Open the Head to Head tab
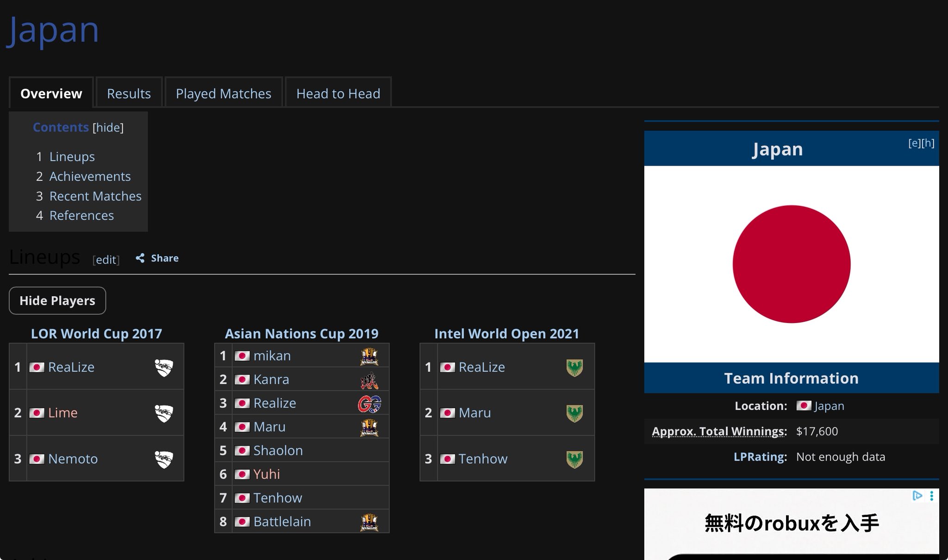 pos(338,93)
